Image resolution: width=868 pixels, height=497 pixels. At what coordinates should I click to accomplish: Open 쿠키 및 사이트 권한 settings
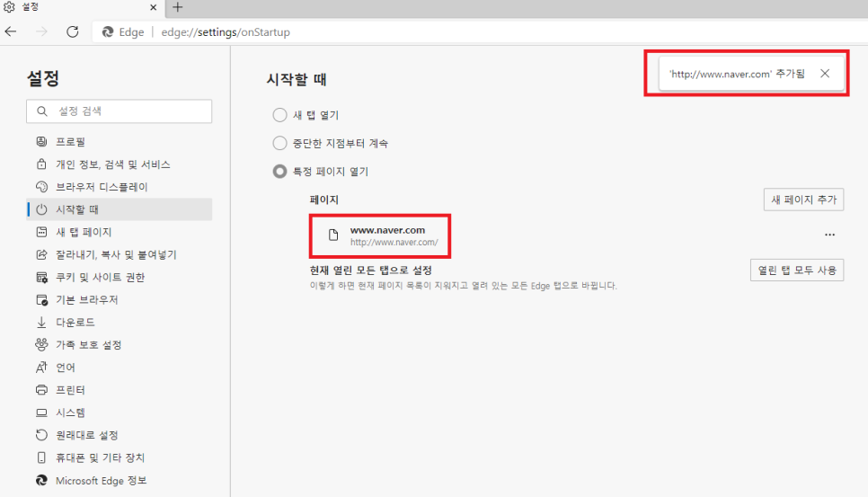(x=119, y=278)
